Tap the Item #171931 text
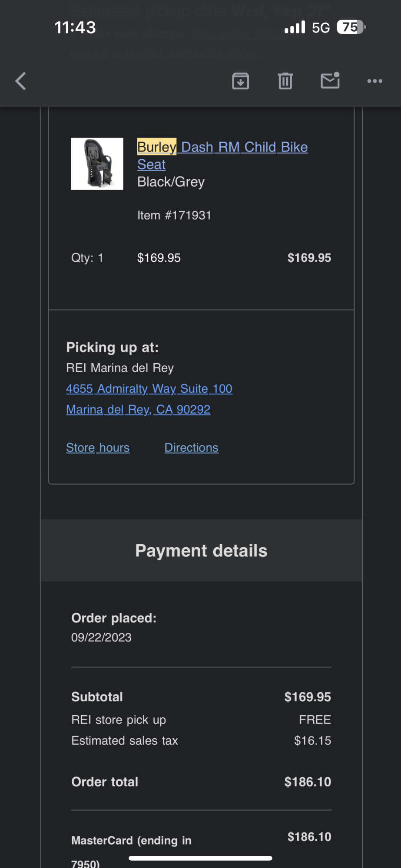 click(x=174, y=215)
